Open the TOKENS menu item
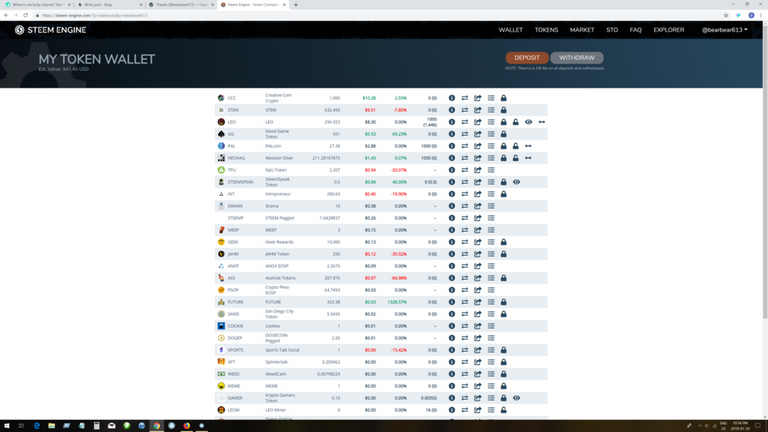The height and width of the screenshot is (432, 768). pos(546,30)
